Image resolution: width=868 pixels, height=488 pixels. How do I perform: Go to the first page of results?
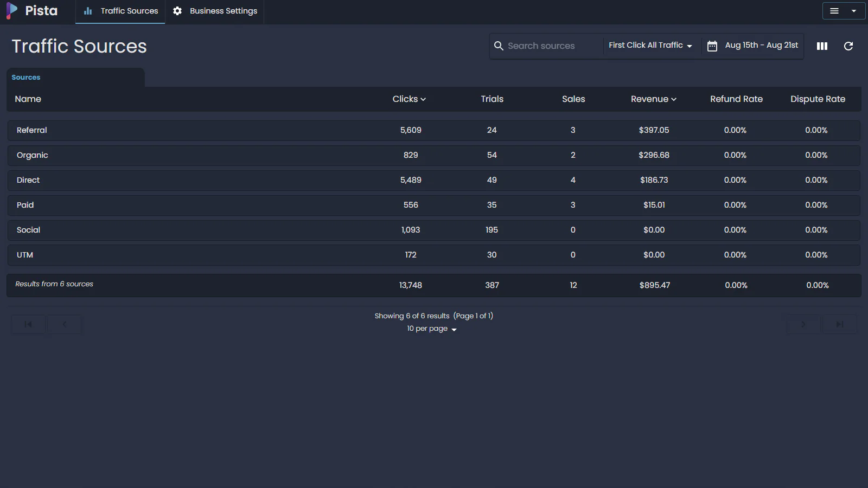click(28, 324)
